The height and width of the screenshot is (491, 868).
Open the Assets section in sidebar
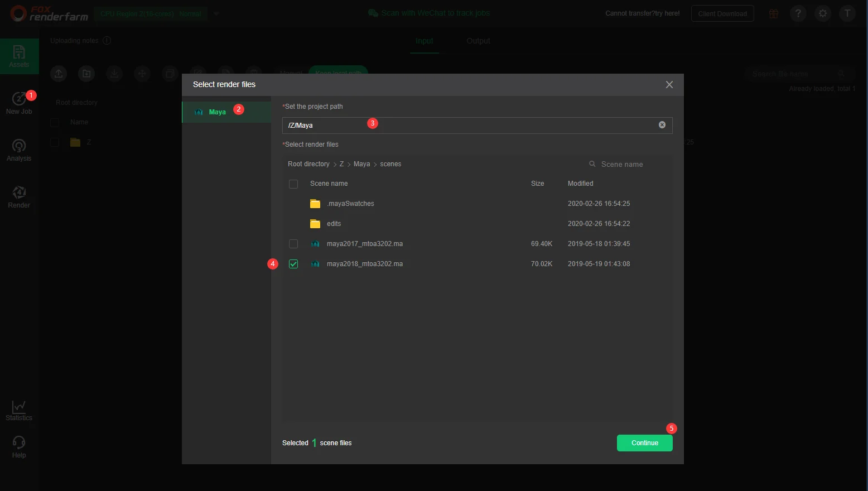[19, 56]
